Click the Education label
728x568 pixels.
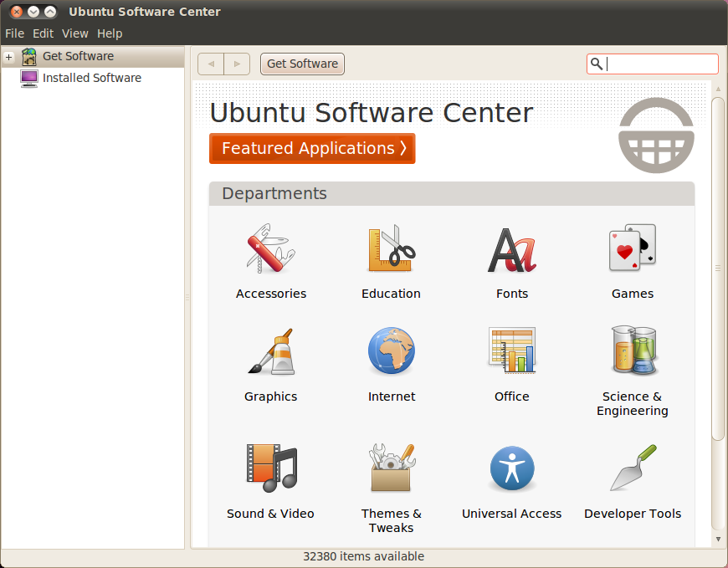391,294
